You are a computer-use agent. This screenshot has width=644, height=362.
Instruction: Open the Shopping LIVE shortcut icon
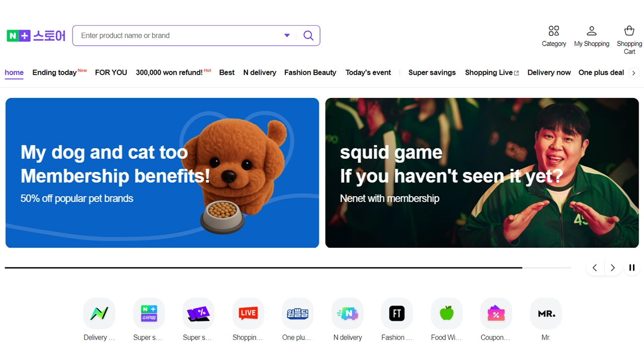[x=248, y=313]
